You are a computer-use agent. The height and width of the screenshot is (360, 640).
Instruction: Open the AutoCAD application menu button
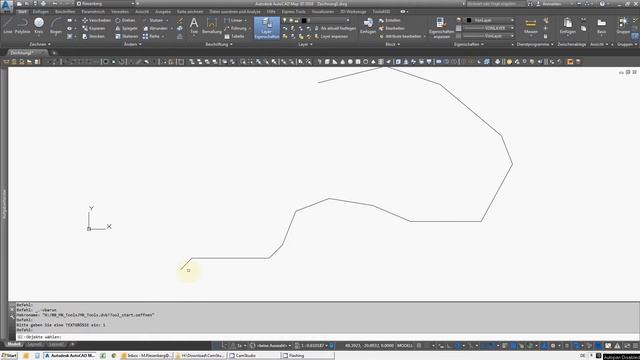[x=7, y=6]
